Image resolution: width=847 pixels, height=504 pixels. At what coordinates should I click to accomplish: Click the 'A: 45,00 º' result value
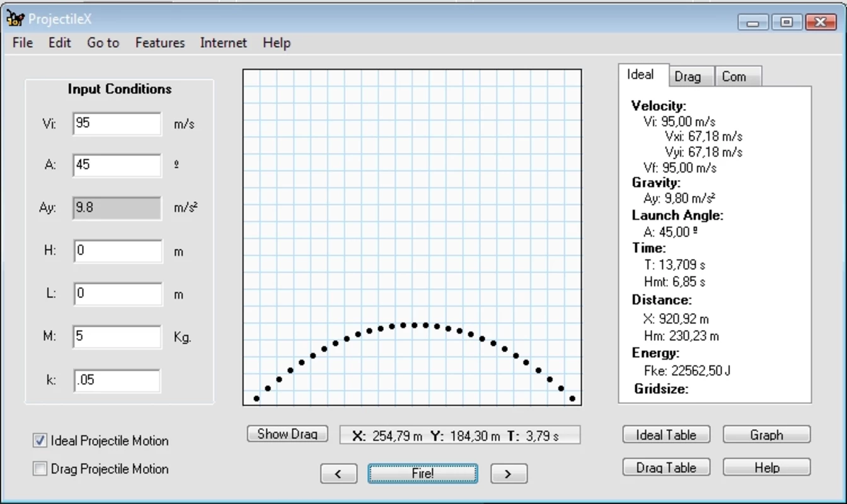click(x=670, y=232)
